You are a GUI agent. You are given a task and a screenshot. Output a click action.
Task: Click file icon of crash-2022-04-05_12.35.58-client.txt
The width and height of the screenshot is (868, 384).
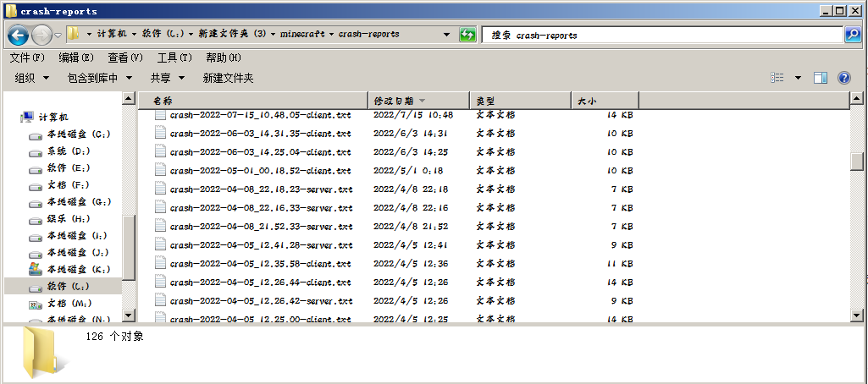pyautogui.click(x=160, y=263)
